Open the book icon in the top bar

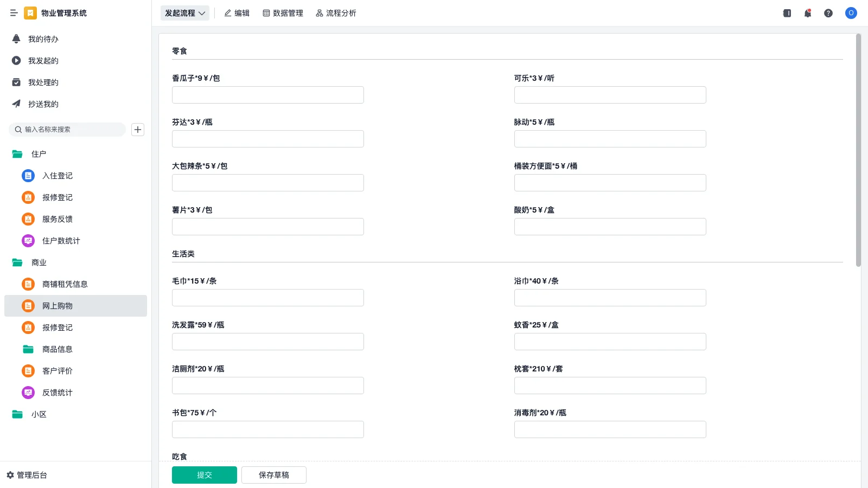(x=787, y=13)
